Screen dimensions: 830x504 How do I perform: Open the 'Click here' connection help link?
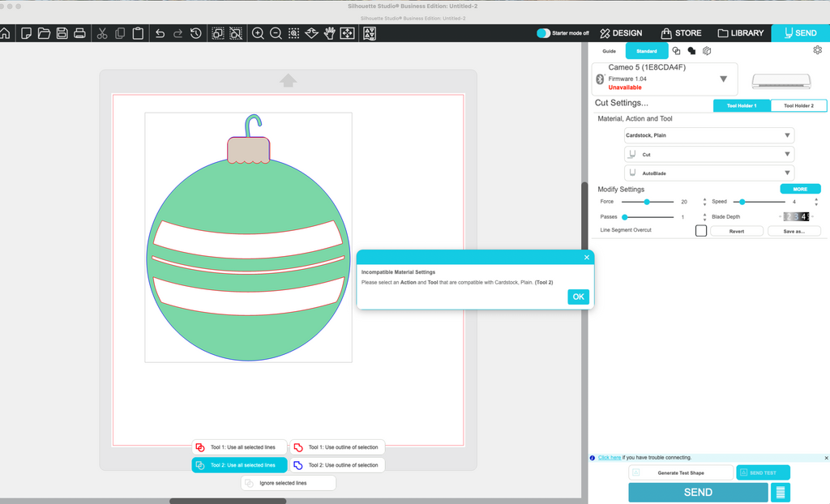[x=610, y=458]
